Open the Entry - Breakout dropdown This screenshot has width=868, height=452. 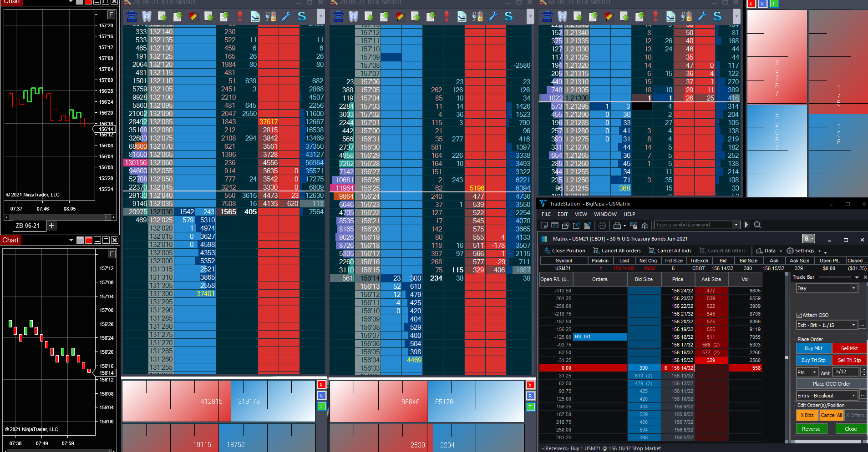click(827, 396)
